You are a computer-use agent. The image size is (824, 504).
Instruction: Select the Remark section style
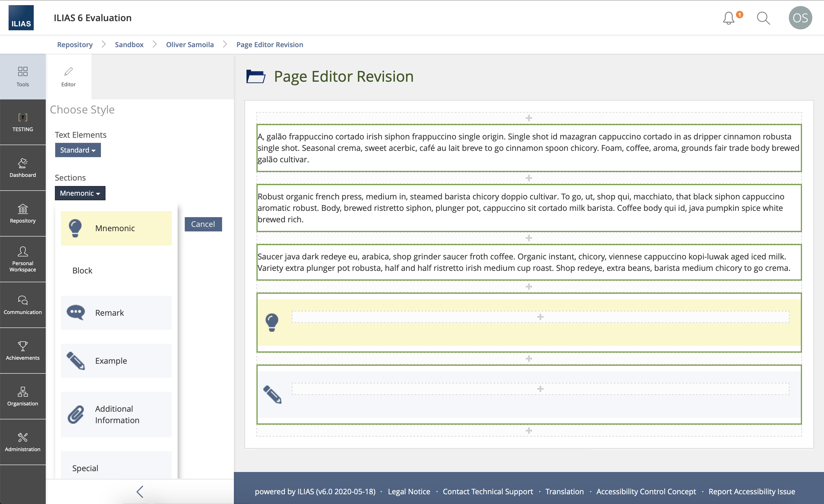point(116,313)
